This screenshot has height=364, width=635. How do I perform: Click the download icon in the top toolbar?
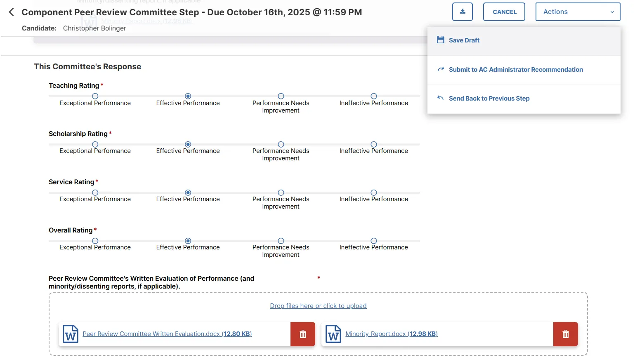tap(462, 12)
